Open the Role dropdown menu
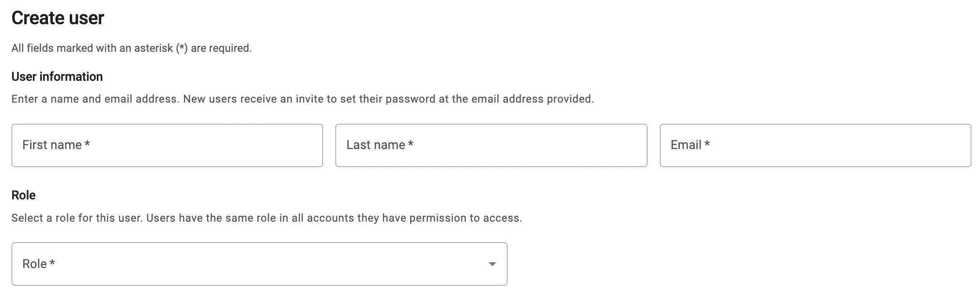980x301 pixels. 259,264
